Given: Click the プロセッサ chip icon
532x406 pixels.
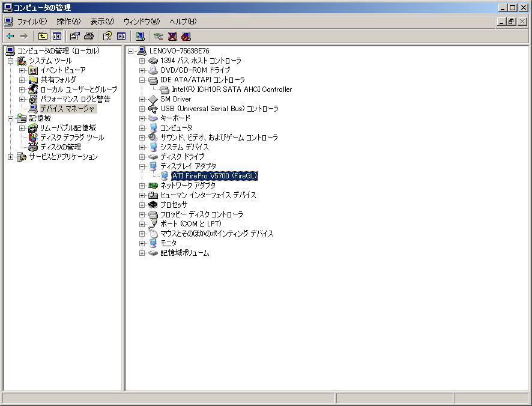Looking at the screenshot, I should tap(153, 205).
